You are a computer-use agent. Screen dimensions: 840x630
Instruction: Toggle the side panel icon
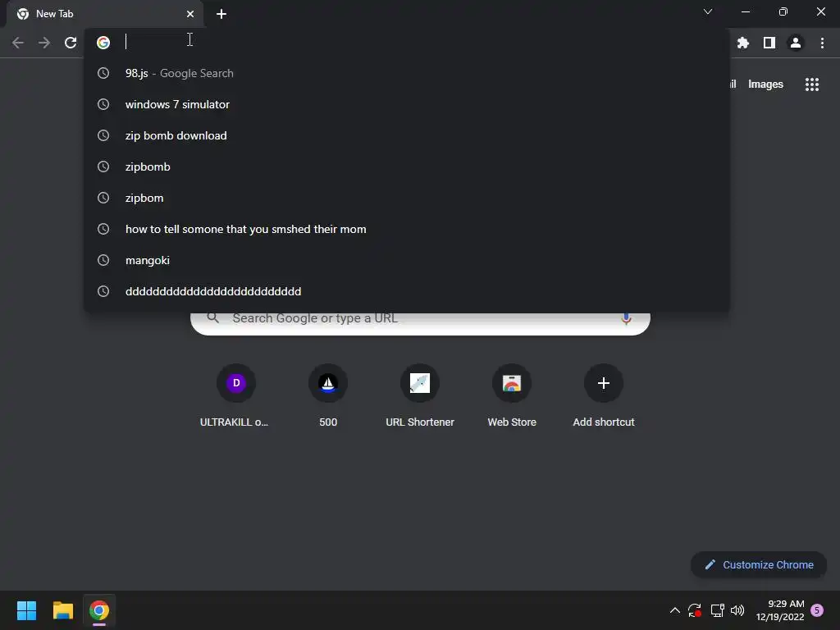click(769, 43)
